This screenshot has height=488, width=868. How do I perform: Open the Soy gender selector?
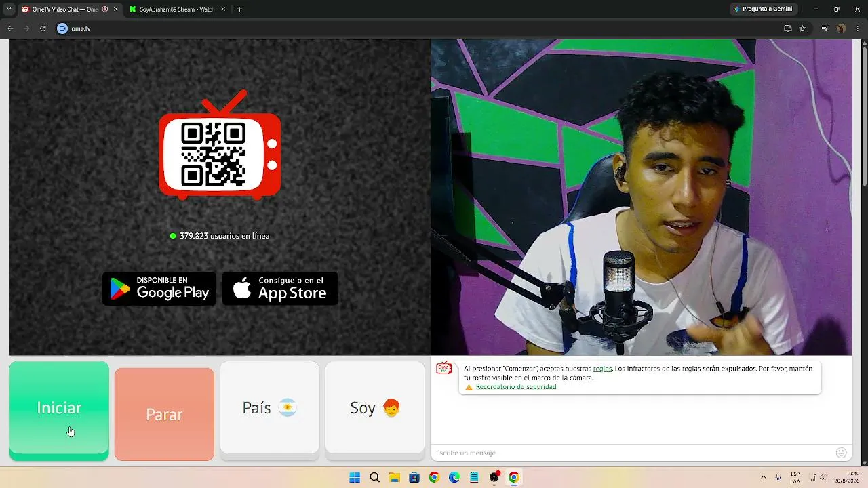point(375,408)
